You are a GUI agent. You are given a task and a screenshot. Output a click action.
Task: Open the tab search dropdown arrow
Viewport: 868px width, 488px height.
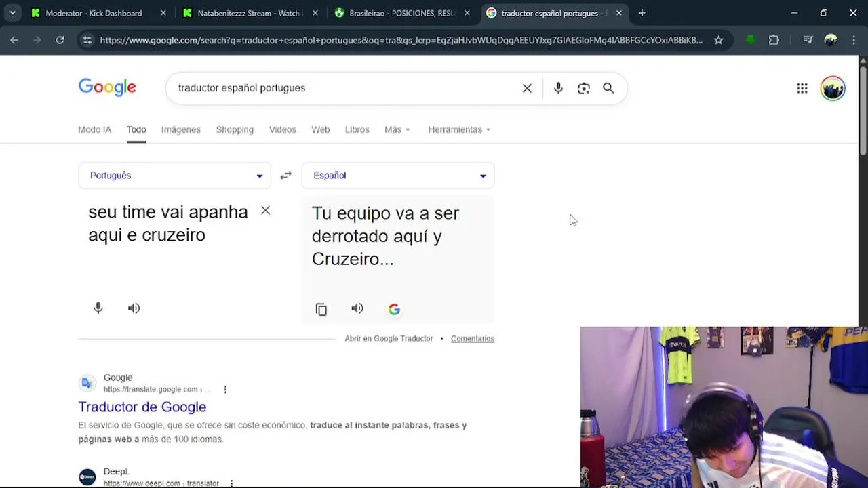[x=12, y=13]
